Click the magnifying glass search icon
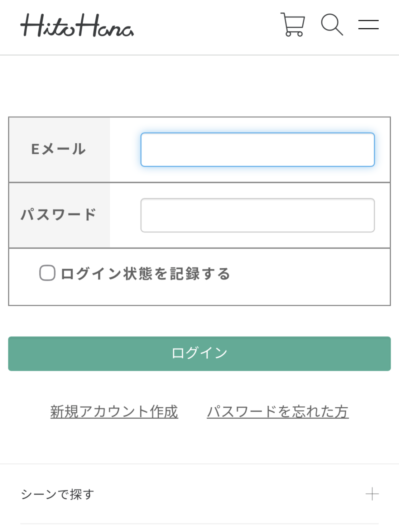 (x=332, y=25)
